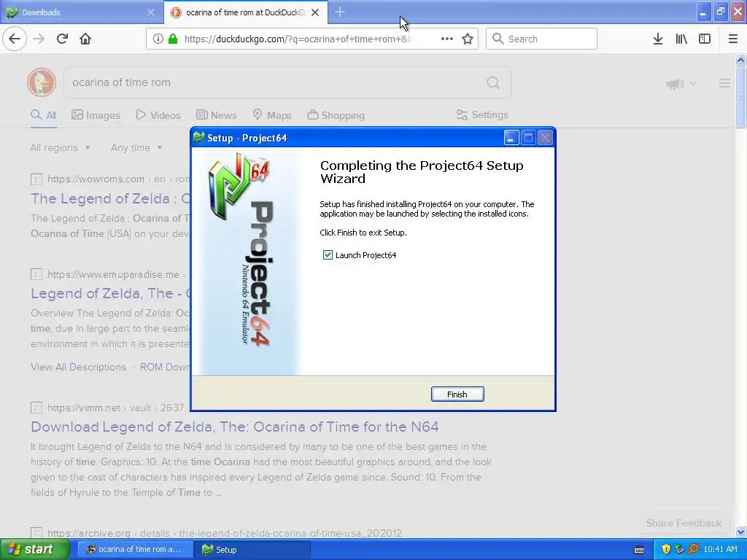Viewport: 747px width, 560px height.
Task: Click the network tray icon
Action: point(679,550)
